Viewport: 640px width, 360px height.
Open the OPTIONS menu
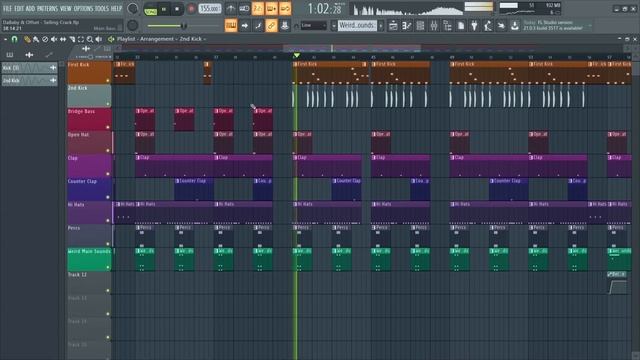(x=83, y=8)
